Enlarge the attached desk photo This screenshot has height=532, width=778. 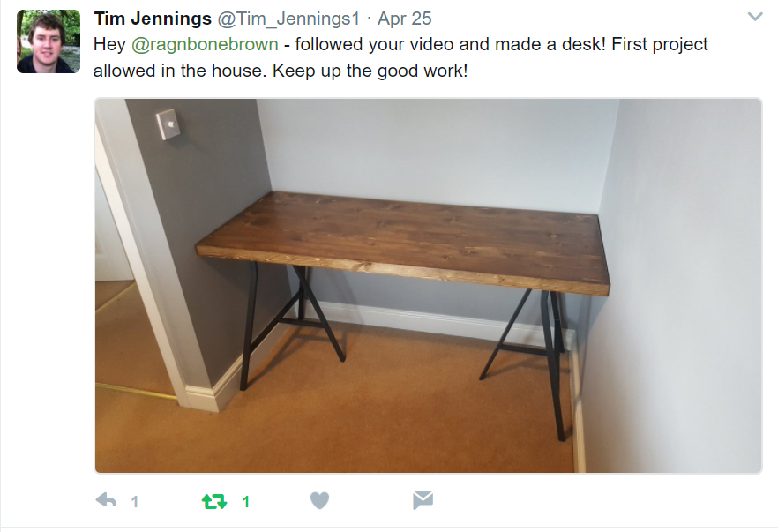(x=428, y=285)
